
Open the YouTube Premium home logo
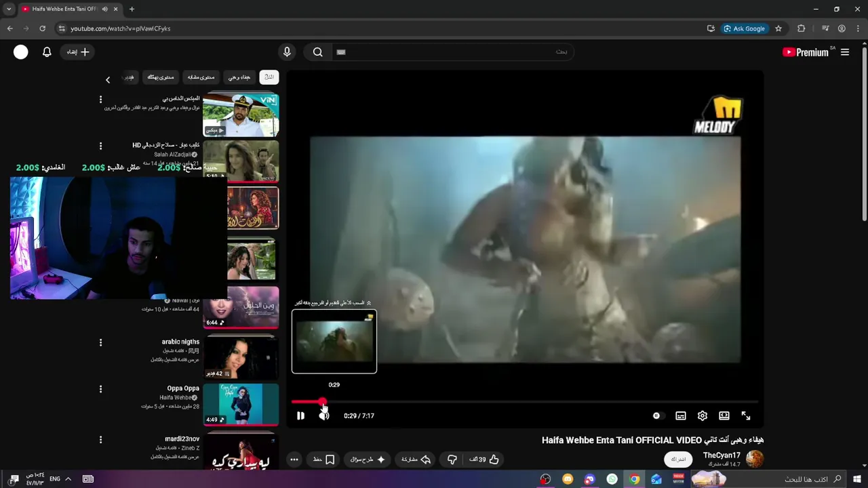[807, 52]
